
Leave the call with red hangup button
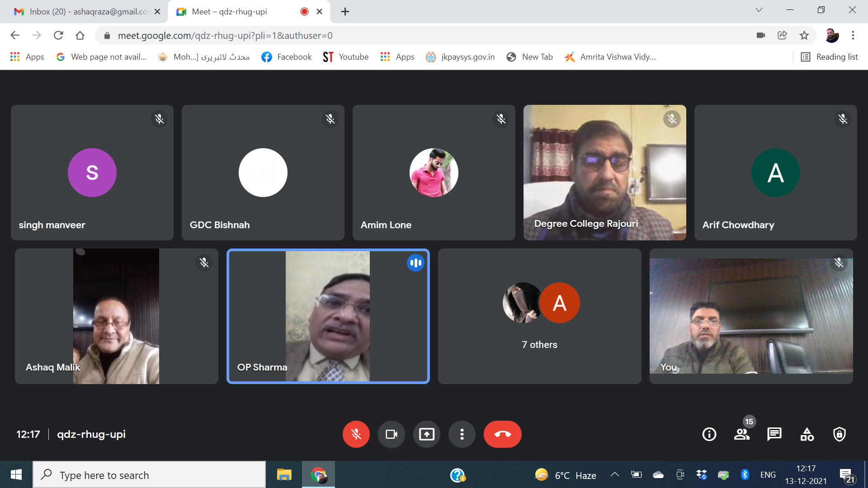pos(502,434)
